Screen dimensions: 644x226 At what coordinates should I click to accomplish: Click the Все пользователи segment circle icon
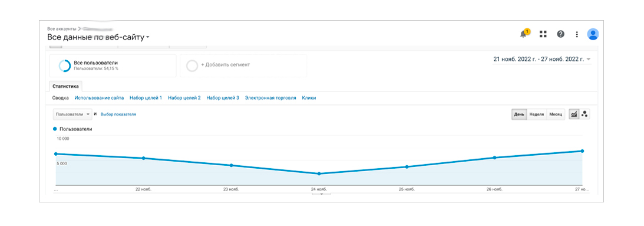64,65
